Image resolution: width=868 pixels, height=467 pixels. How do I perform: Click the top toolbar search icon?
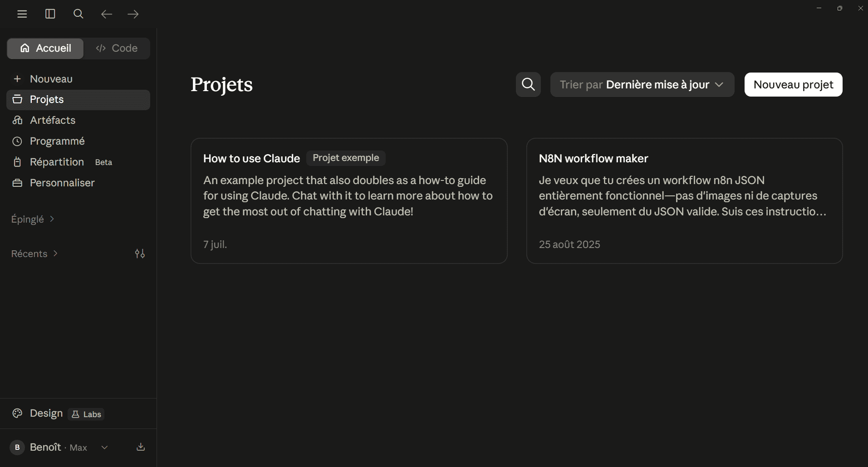78,14
